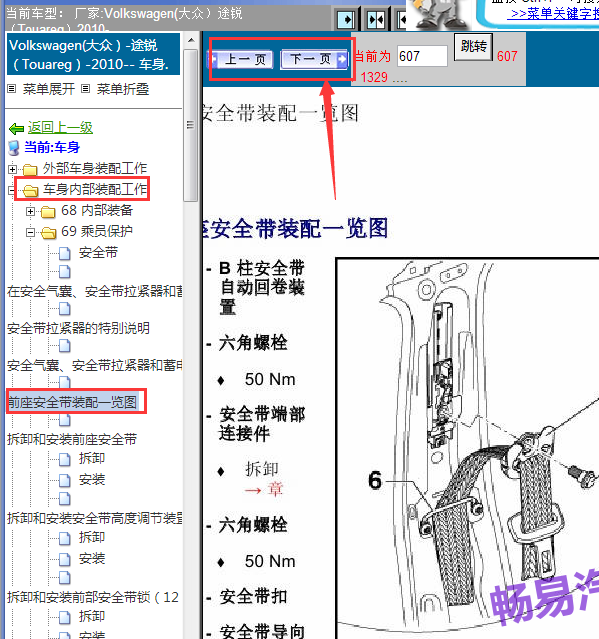599x639 pixels.
Task: Click the page number field showing 607
Action: pos(422,56)
